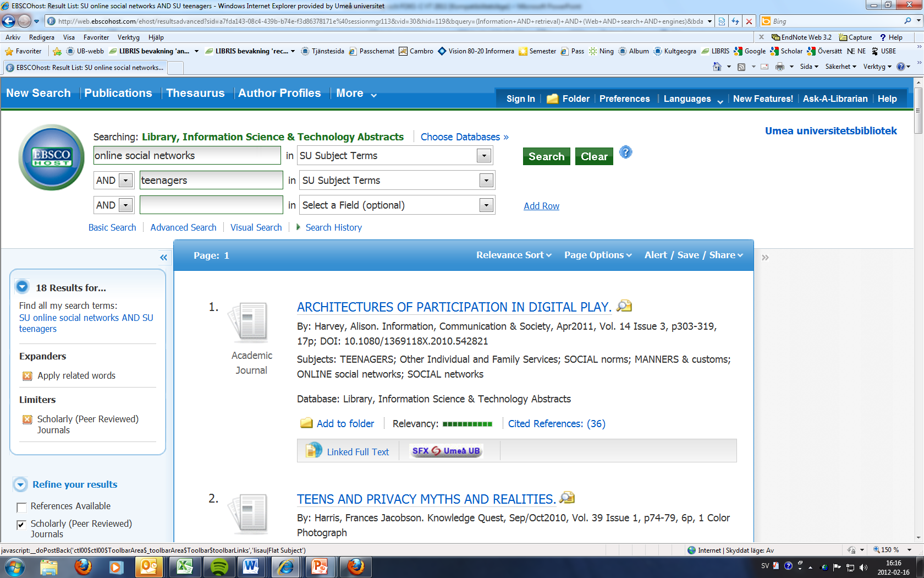Uncheck Scholarly (Peer Reviewed) Journals refine checkbox
This screenshot has height=578, width=924.
coord(22,525)
